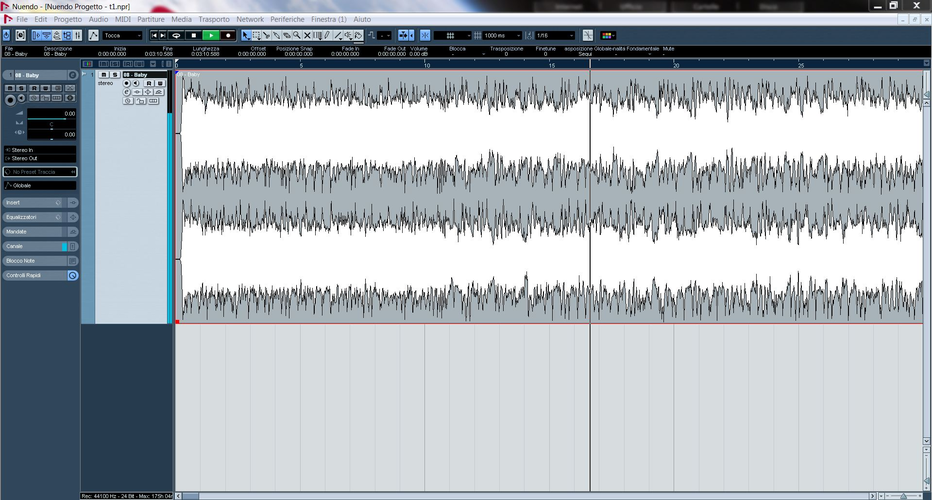Open the snap type dropdown

click(x=452, y=36)
